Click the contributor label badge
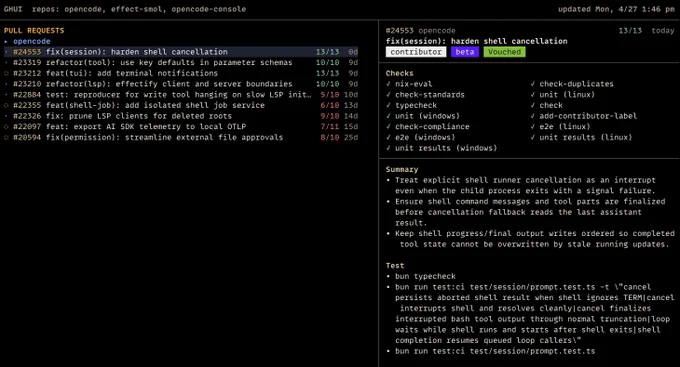The image size is (680, 367). point(416,52)
